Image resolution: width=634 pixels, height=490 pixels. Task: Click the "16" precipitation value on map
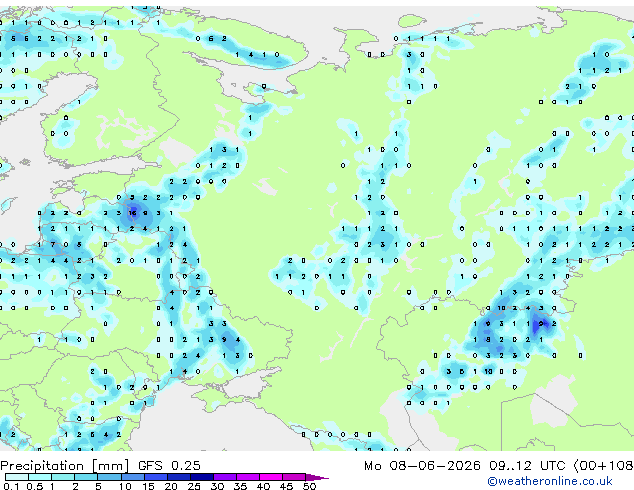[132, 213]
